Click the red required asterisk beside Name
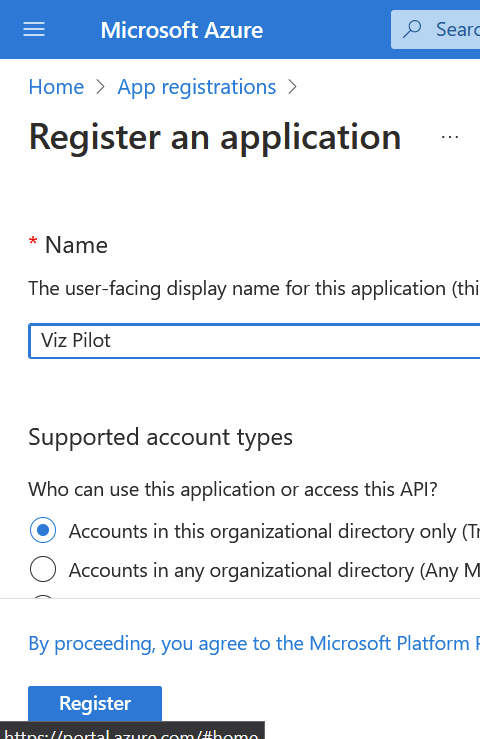 tap(33, 243)
